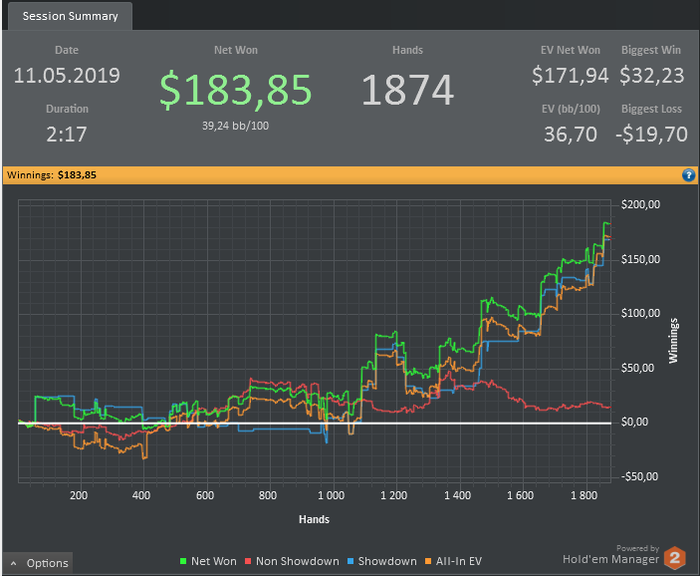Viewport: 700px width, 576px height.
Task: Click the duration value 2:17
Action: pyautogui.click(x=67, y=134)
